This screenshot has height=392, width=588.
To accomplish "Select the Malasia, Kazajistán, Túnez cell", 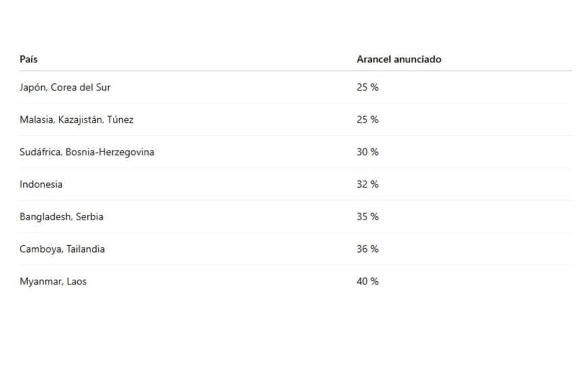I will [x=76, y=120].
